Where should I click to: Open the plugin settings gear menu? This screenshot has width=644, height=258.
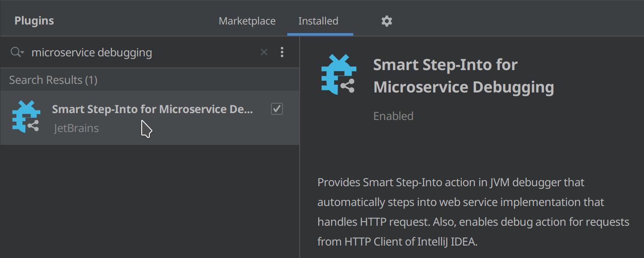pyautogui.click(x=387, y=21)
